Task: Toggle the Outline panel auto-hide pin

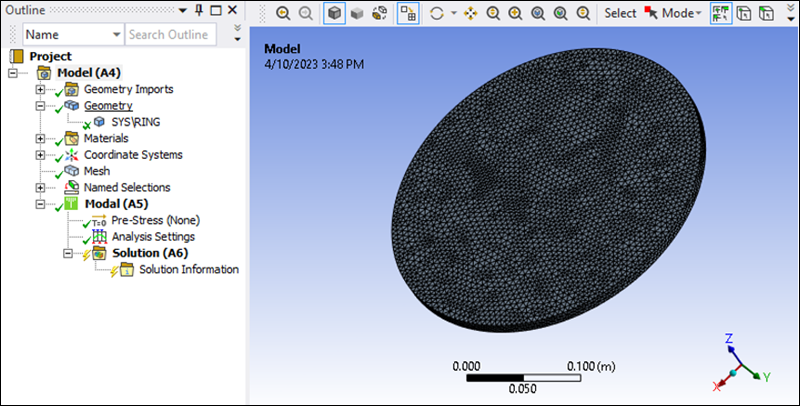Action: tap(199, 10)
